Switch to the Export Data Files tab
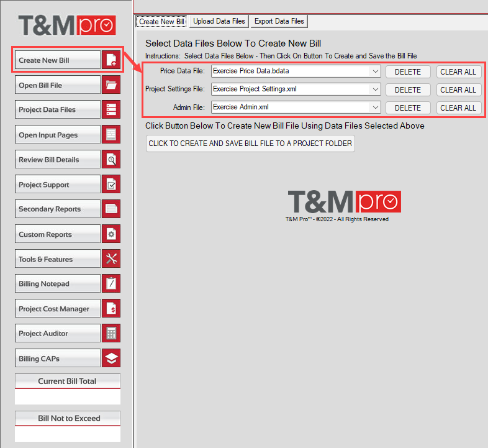The image size is (488, 448). 279,21
